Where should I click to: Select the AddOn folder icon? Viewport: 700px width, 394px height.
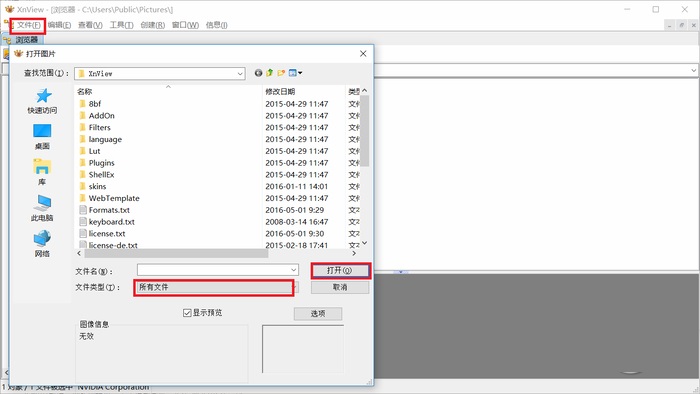coord(83,116)
